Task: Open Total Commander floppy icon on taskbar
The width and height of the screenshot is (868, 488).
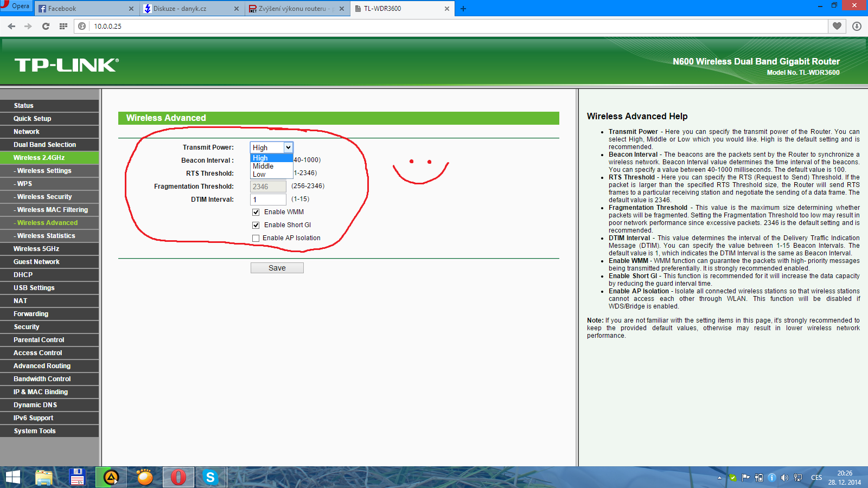Action: point(78,477)
